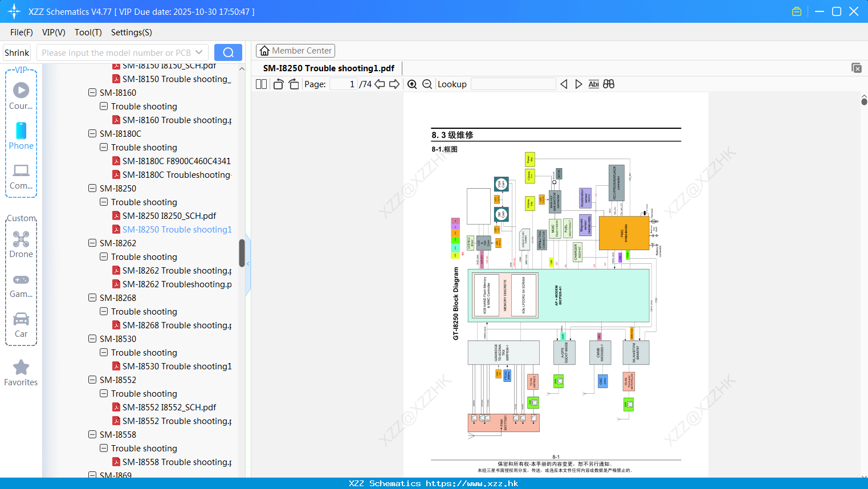Open SM-I8262 Troubleshooting.p file
Viewport: 868px width, 489px height.
(177, 284)
